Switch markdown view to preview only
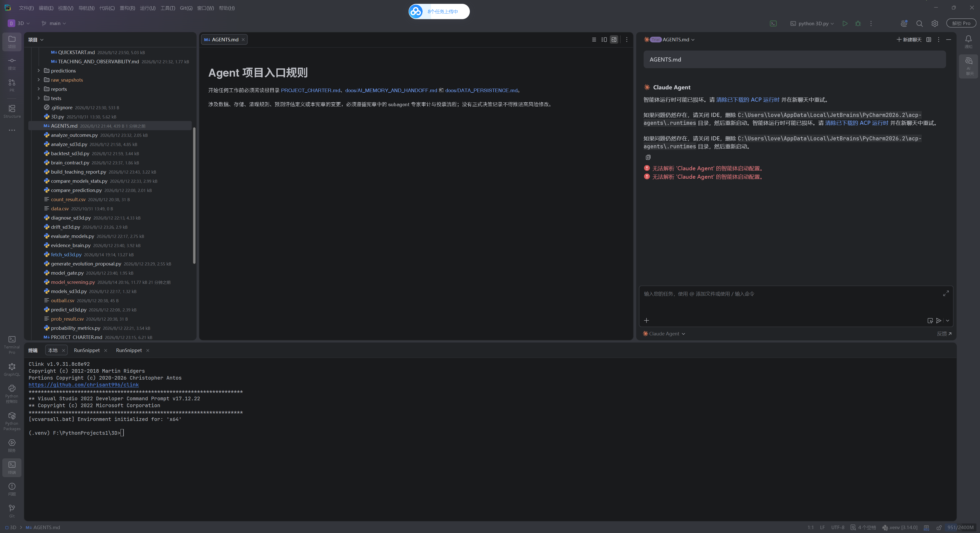 614,40
